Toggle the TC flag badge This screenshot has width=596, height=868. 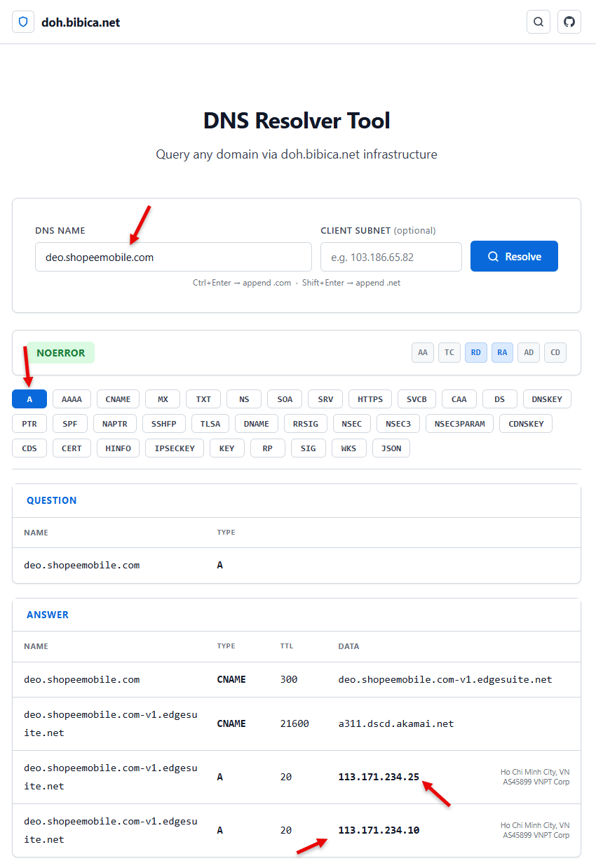coord(449,352)
